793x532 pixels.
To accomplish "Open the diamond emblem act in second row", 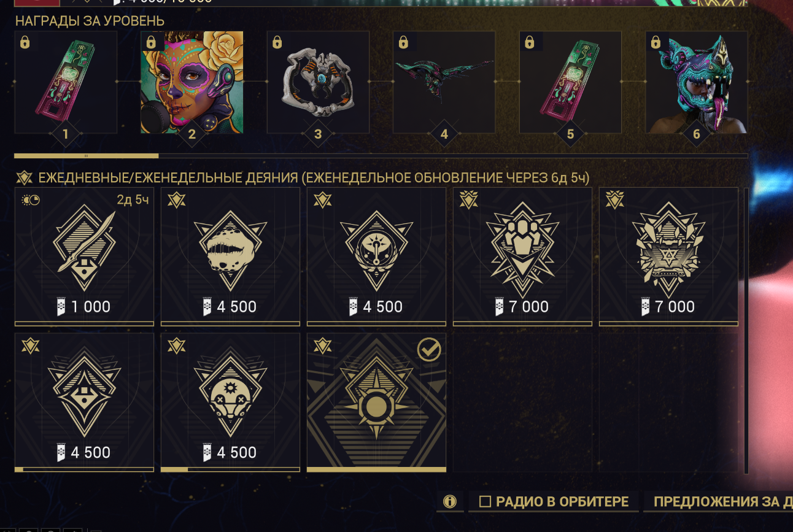I will point(84,403).
